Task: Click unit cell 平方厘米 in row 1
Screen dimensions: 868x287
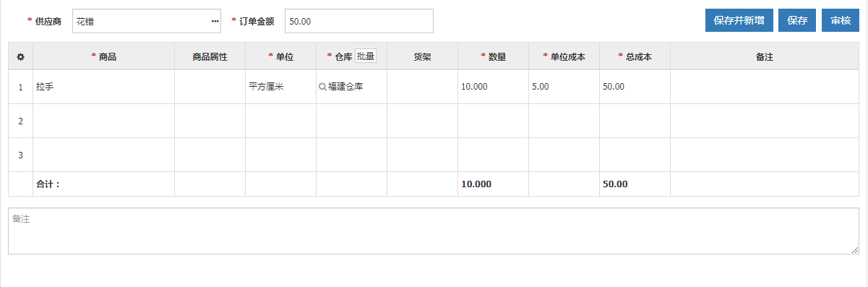Action: [281, 87]
